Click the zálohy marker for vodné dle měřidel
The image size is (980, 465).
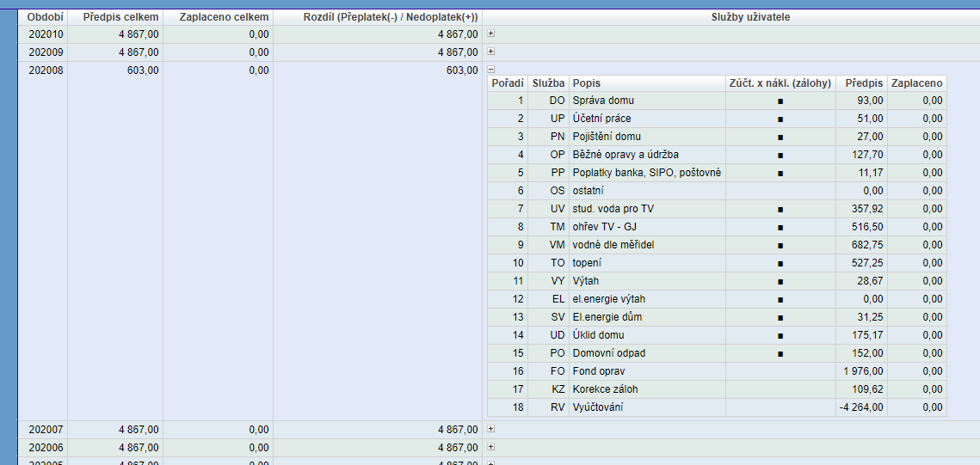[780, 246]
